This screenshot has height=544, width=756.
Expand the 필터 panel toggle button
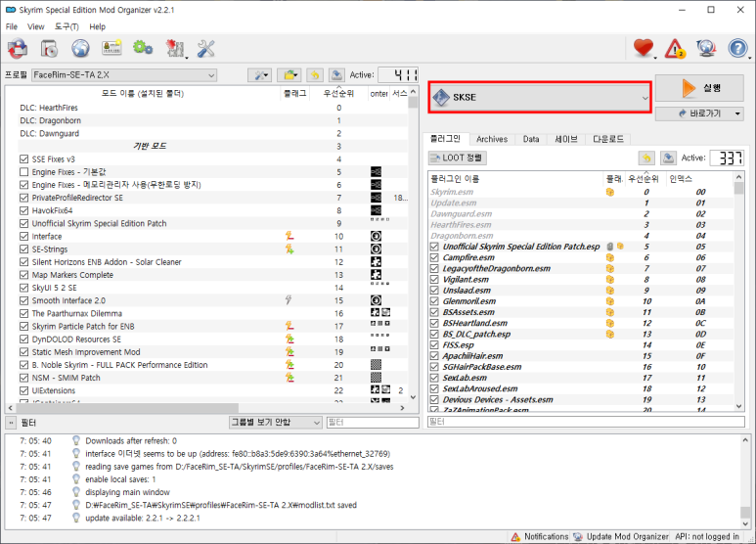(11, 423)
